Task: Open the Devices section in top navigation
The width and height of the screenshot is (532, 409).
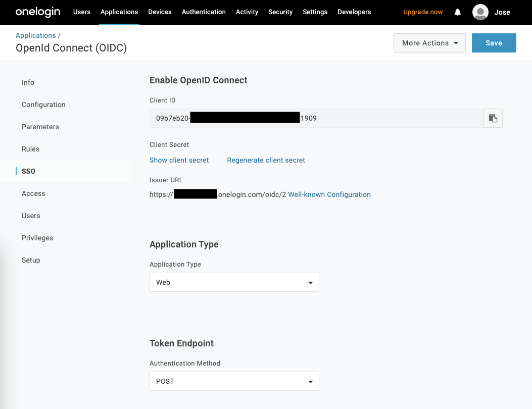Action: pos(160,12)
